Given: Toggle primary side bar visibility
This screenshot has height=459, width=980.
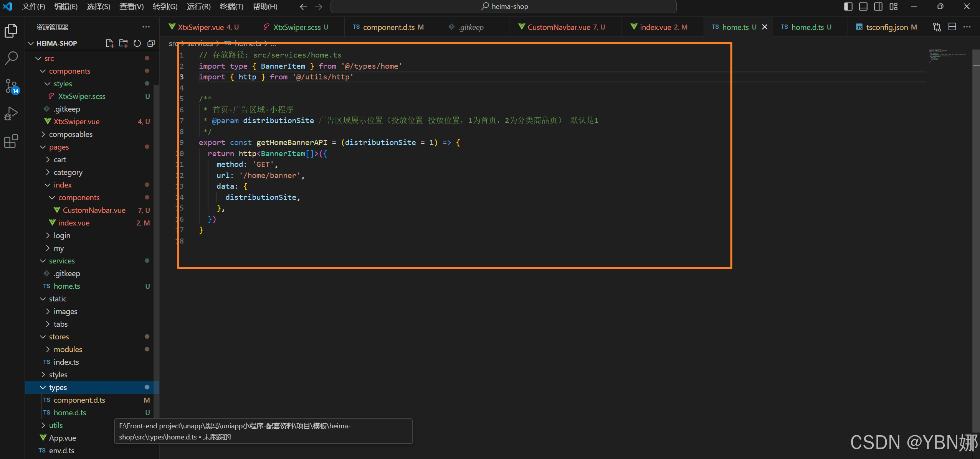Looking at the screenshot, I should coord(848,7).
